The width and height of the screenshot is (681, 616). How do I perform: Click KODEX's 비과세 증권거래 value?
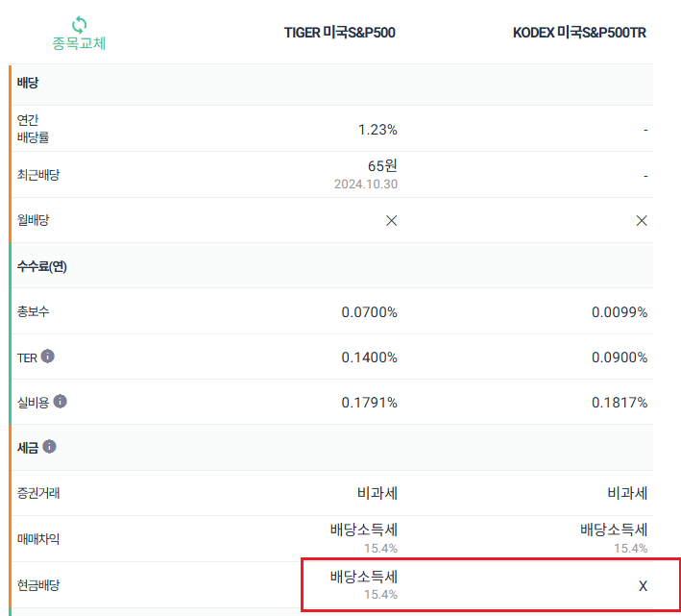627,494
